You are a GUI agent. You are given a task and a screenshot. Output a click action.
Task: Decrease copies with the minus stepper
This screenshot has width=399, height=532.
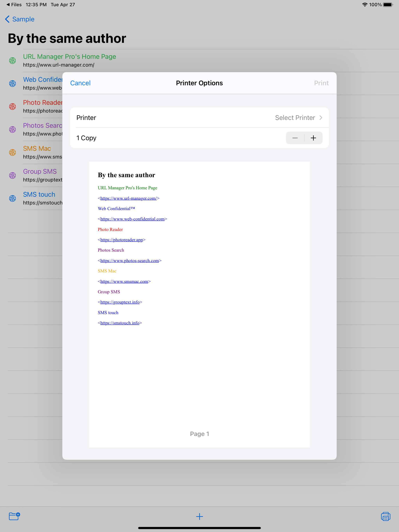[295, 138]
